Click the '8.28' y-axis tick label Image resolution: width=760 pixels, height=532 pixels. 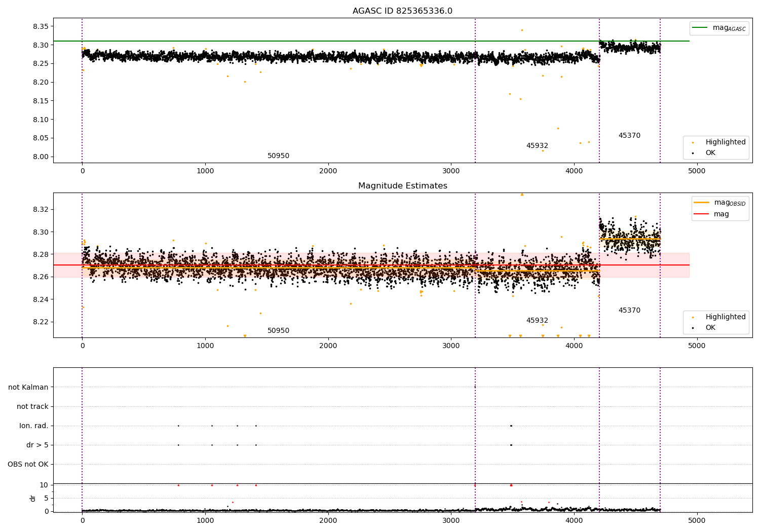pos(41,254)
